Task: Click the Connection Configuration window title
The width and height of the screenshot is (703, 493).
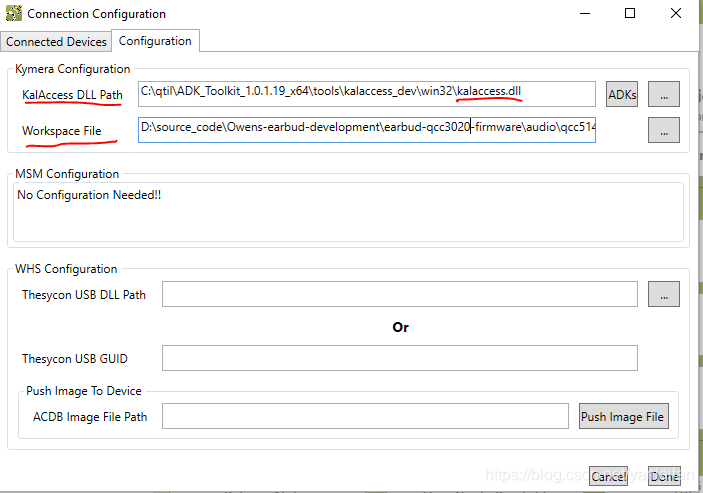Action: pos(96,14)
